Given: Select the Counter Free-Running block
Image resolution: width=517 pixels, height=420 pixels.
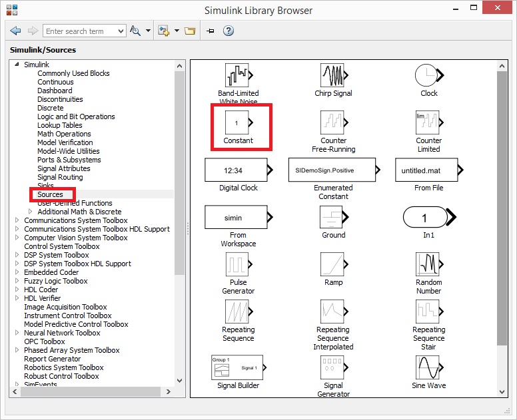Looking at the screenshot, I should pos(334,122).
